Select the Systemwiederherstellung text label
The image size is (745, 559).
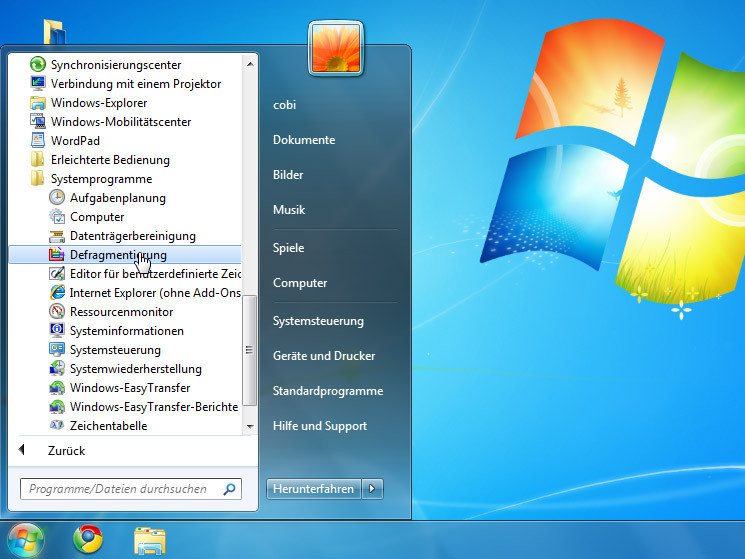point(136,369)
